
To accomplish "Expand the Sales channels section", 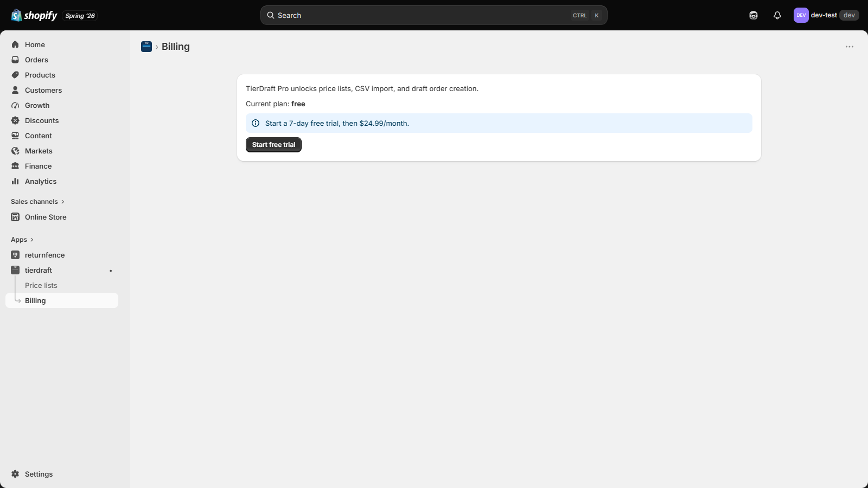I will point(37,202).
